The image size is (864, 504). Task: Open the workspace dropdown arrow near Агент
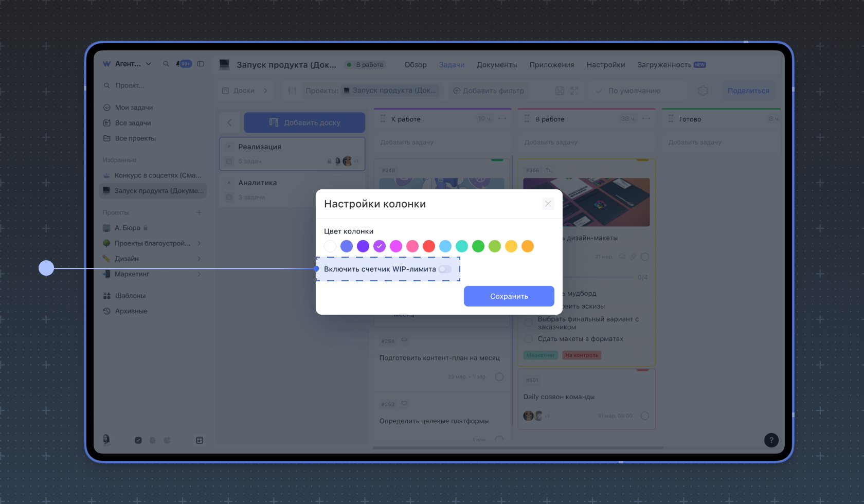tap(149, 64)
